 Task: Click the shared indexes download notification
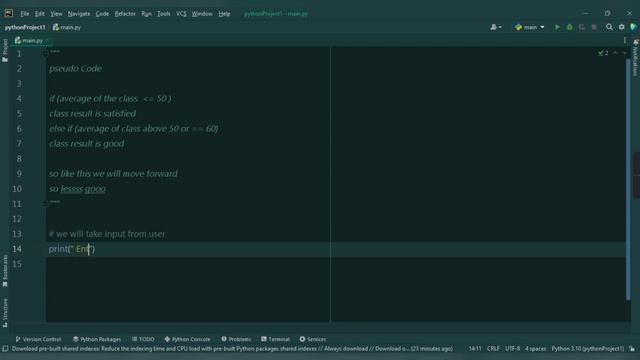coord(232,349)
